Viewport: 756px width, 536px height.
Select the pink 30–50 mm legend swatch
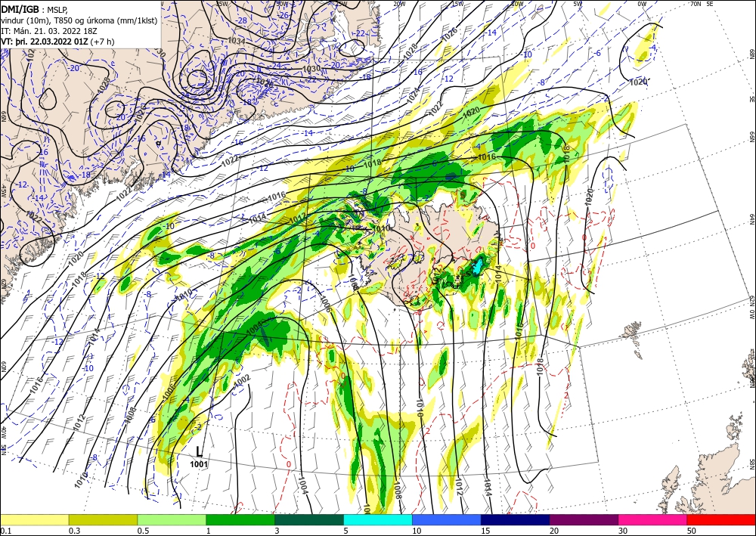pos(653,519)
